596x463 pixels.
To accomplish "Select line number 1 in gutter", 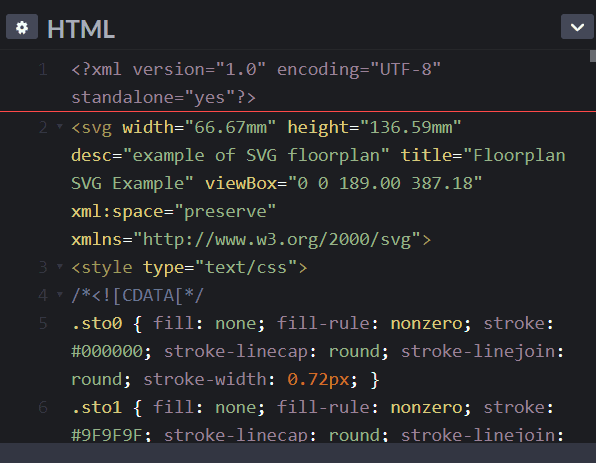I will click(43, 70).
